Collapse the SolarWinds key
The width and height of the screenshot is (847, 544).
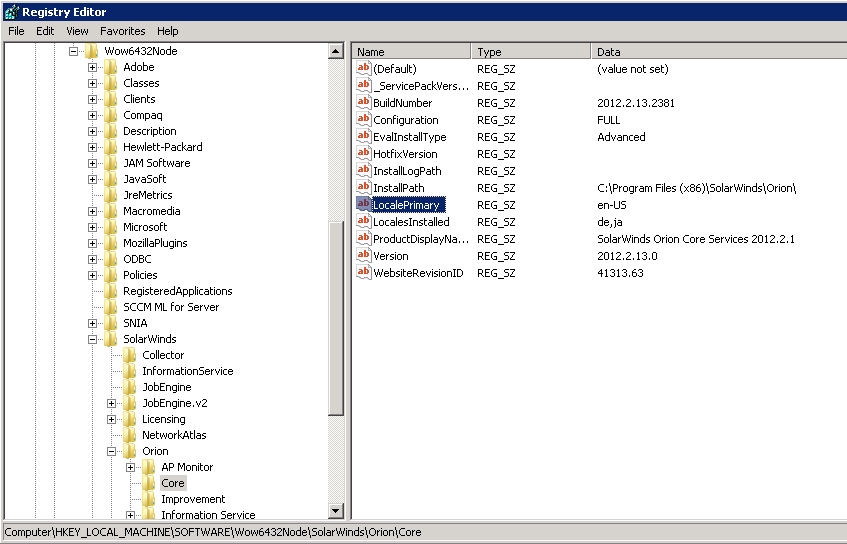click(x=92, y=339)
